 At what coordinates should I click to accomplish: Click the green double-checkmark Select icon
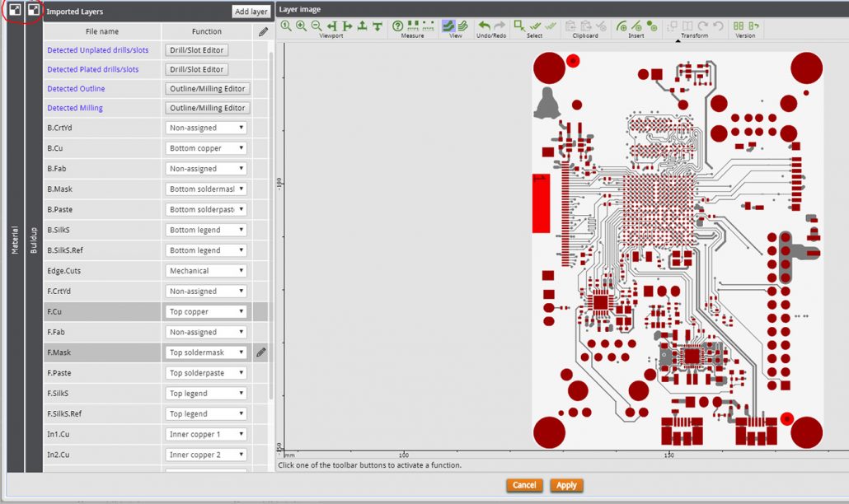536,26
